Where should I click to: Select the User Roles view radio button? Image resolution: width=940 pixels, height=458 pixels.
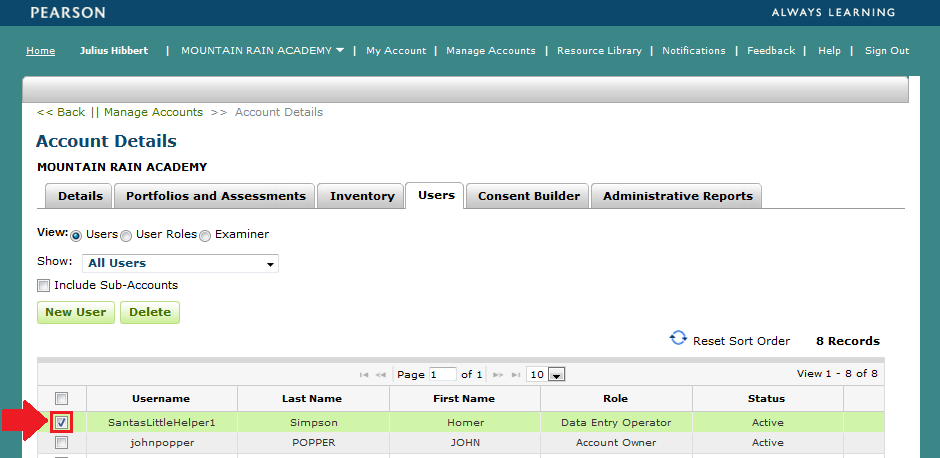pyautogui.click(x=126, y=236)
